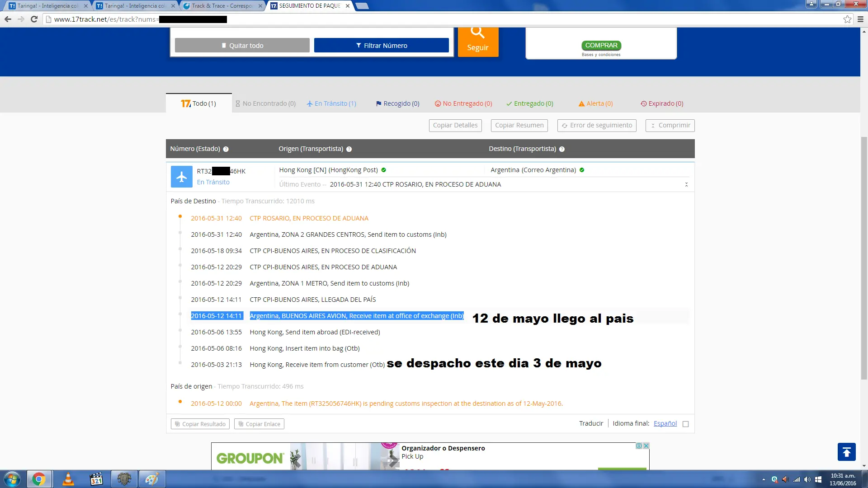Open Español language link

[665, 423]
